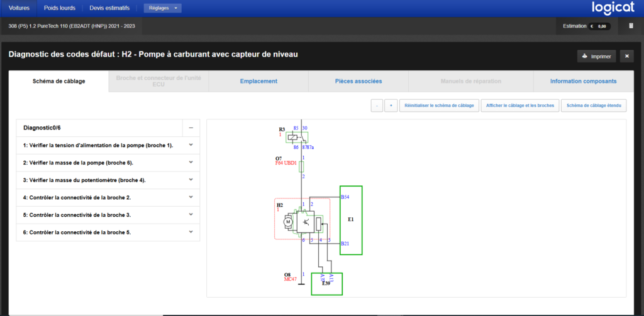The width and height of the screenshot is (644, 316).
Task: Click the E1 control unit box
Action: click(x=351, y=220)
